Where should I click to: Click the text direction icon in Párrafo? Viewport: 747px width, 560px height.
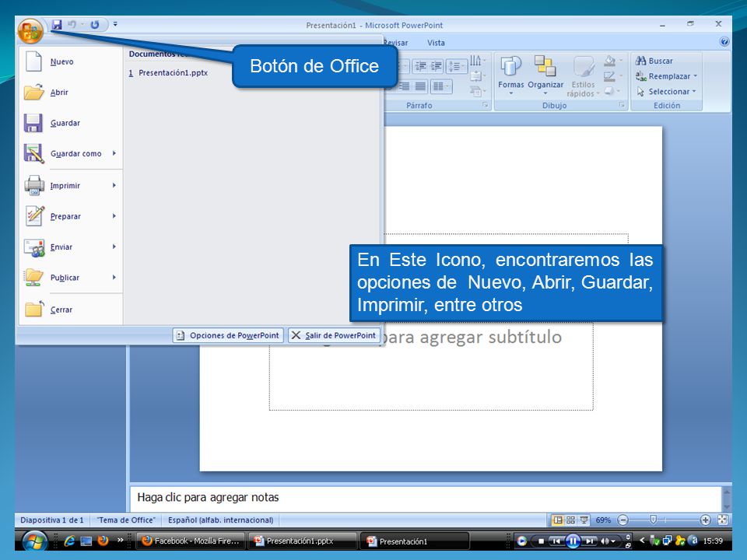pos(477,61)
